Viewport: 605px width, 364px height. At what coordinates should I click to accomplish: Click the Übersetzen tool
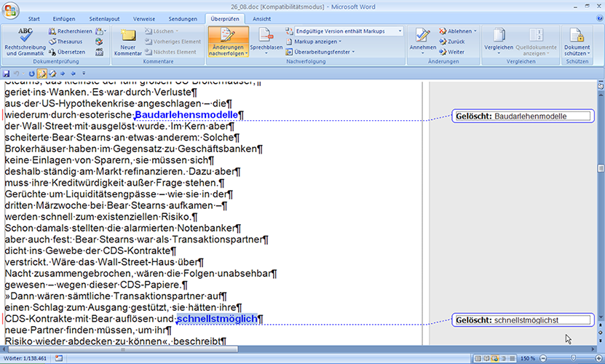[x=70, y=52]
